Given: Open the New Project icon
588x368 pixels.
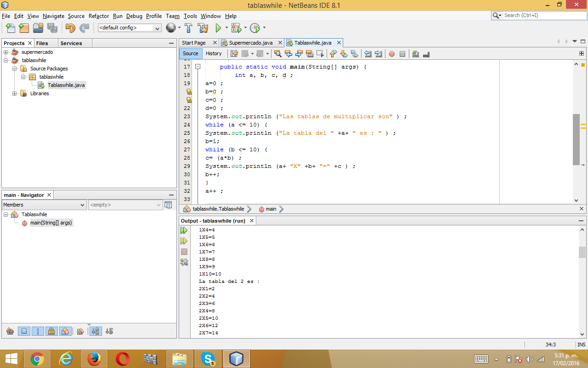Looking at the screenshot, I should 23,28.
